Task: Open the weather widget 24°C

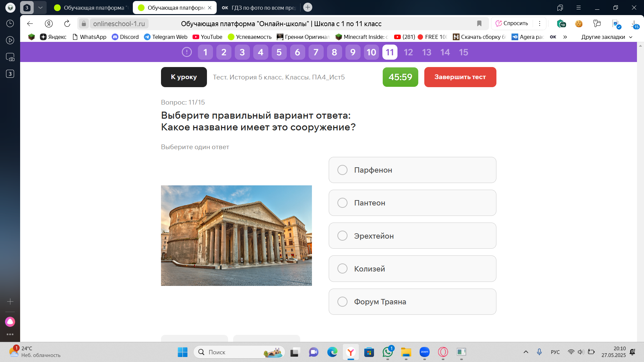Action: [35, 352]
